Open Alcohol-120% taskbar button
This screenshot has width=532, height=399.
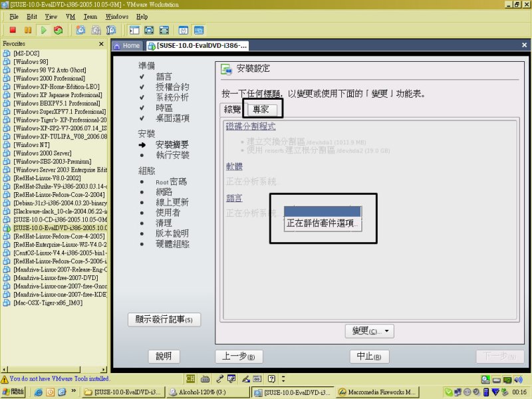[x=208, y=392]
